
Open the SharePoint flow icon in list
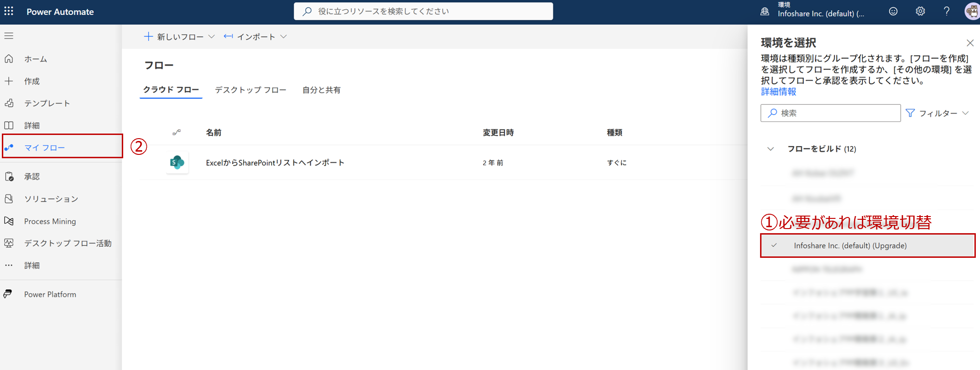click(x=177, y=162)
